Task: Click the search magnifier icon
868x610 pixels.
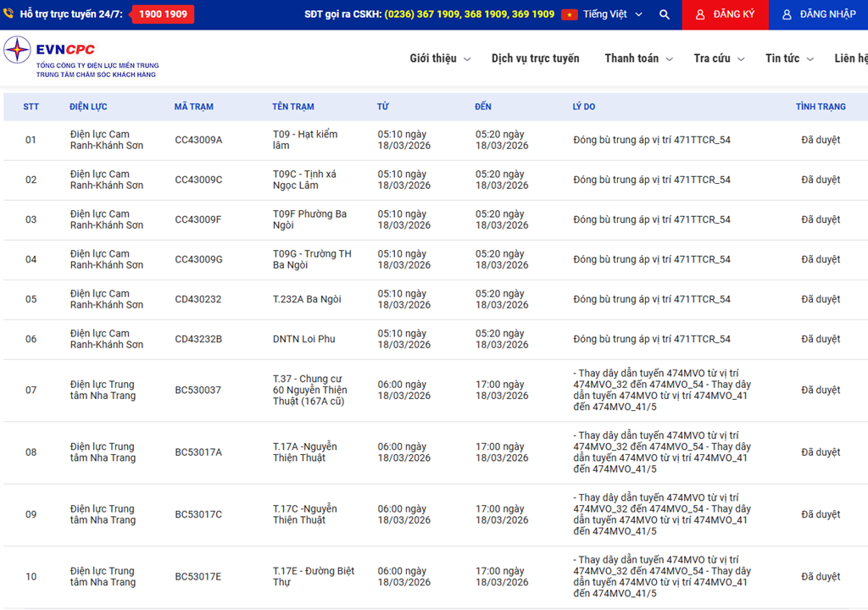Action: coord(665,14)
